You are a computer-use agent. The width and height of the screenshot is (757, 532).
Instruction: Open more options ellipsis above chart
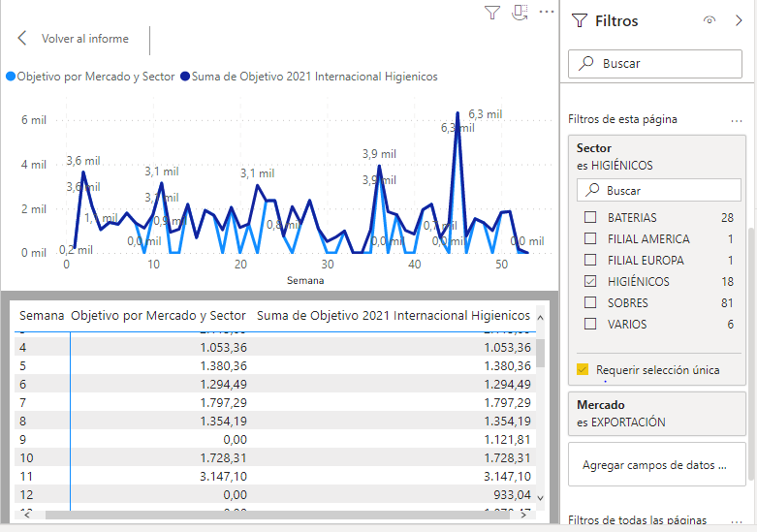click(x=547, y=12)
